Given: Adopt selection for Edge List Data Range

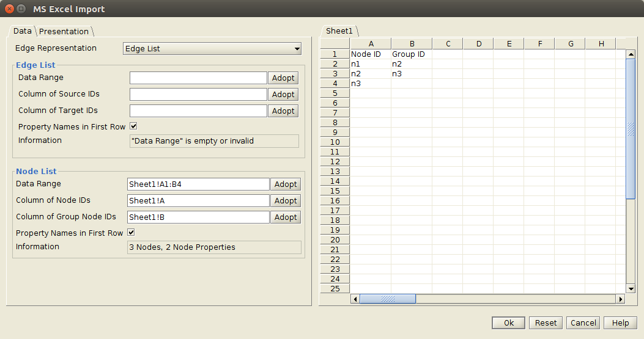Looking at the screenshot, I should (283, 78).
